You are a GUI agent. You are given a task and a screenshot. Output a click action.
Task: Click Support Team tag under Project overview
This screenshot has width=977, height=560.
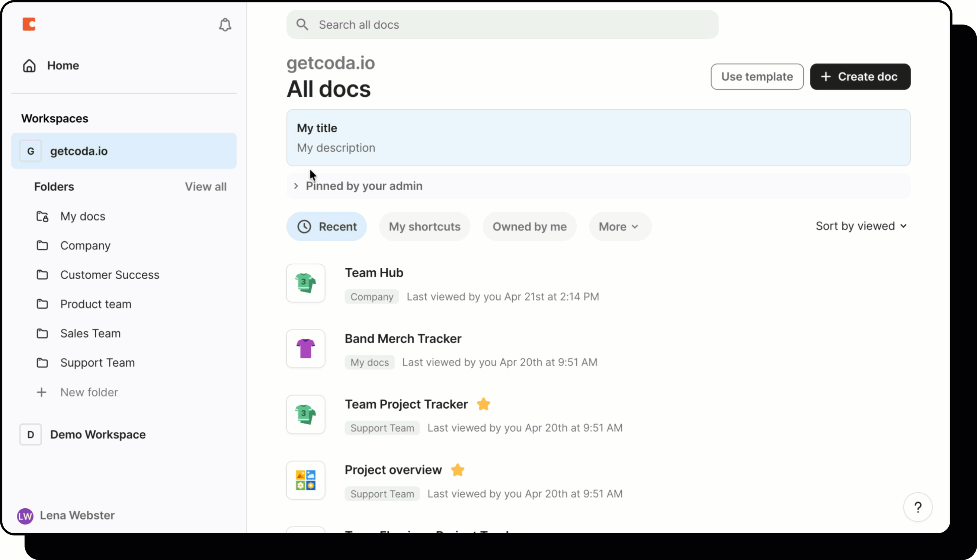(x=382, y=494)
